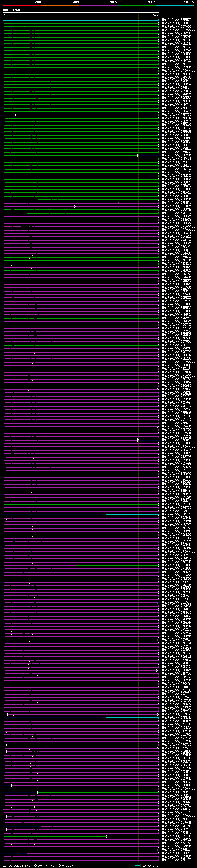Open hit UniRef100_A7QKA9
The image size is (197, 868).
(176, 74)
